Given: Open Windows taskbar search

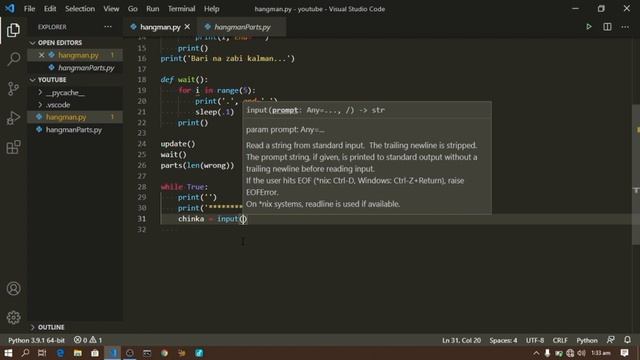Looking at the screenshot, I should point(25,353).
